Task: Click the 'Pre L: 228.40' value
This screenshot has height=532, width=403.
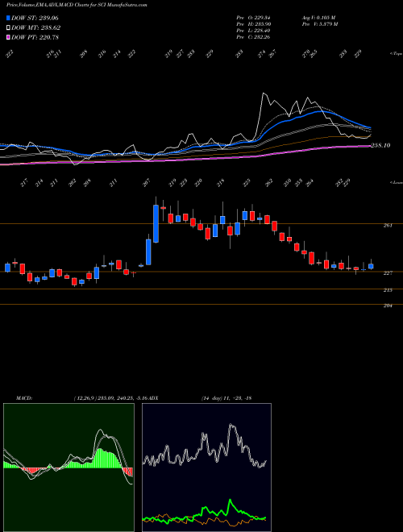Action: tap(253, 31)
